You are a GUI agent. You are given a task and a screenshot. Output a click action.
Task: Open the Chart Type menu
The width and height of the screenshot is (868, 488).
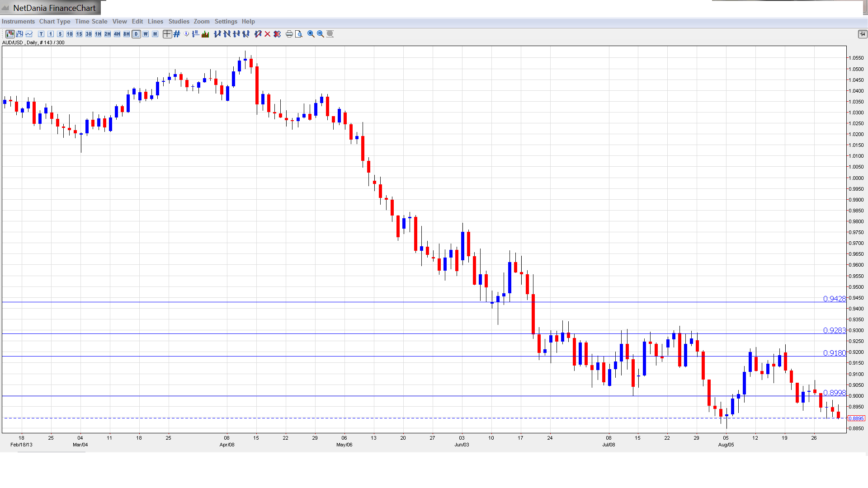pyautogui.click(x=55, y=21)
